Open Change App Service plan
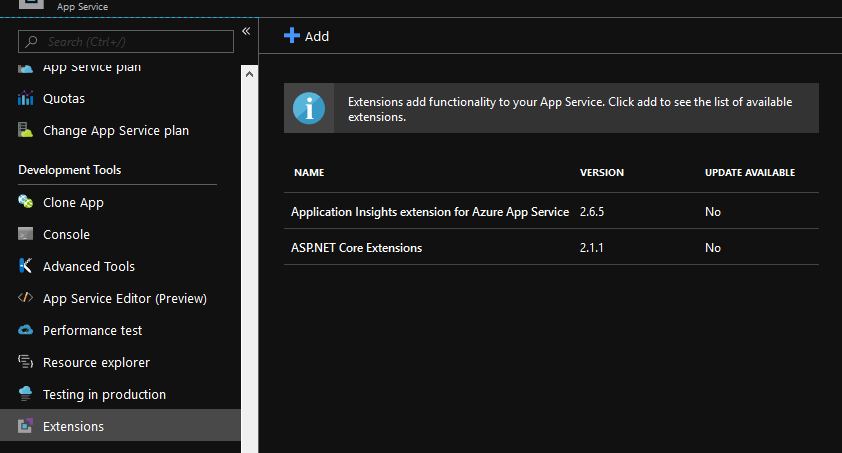The width and height of the screenshot is (842, 453). pyautogui.click(x=116, y=131)
